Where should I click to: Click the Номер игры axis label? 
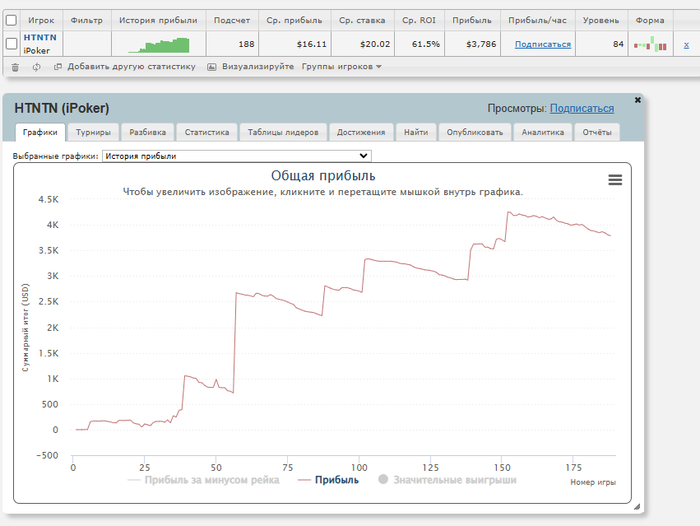[593, 482]
